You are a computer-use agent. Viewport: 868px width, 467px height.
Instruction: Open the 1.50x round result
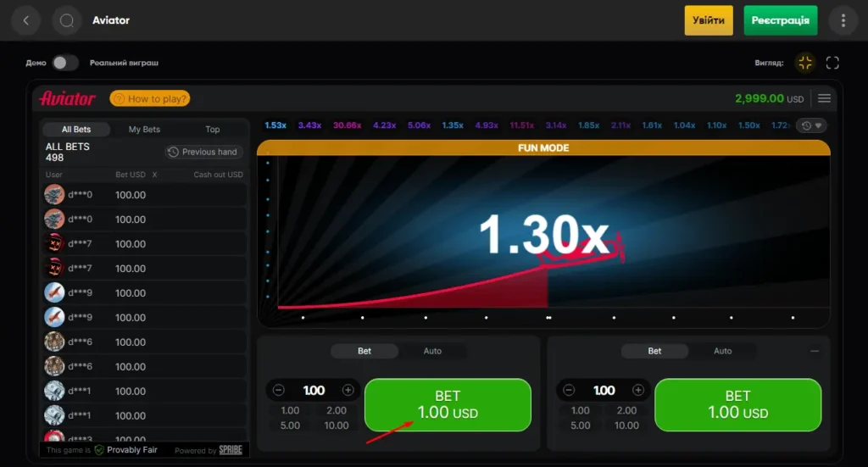click(748, 125)
